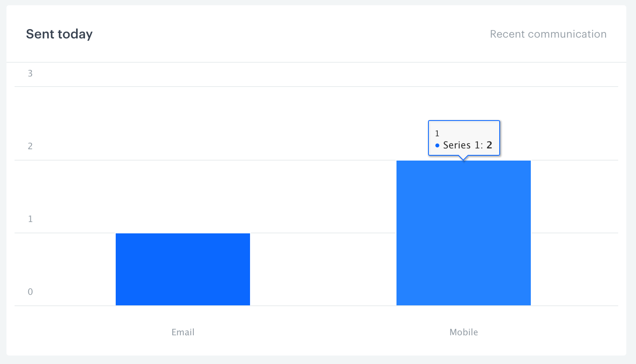Click the small 1 label atop the tooltip
This screenshot has height=364, width=636.
coord(437,133)
